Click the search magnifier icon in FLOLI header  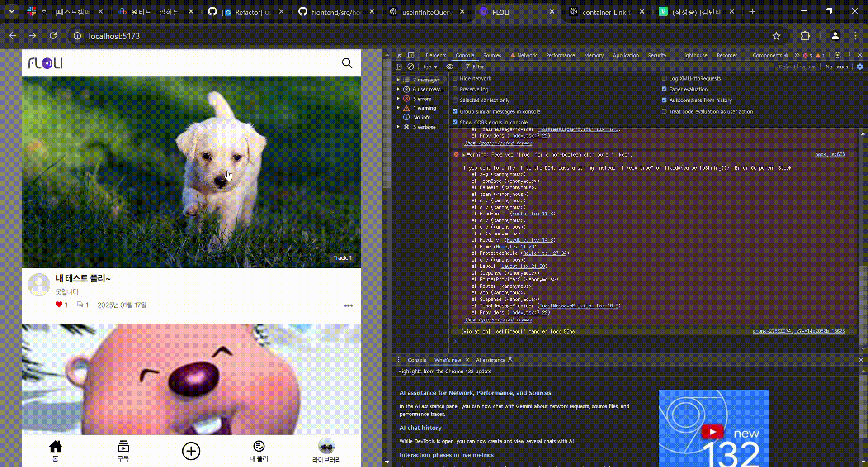pos(347,63)
